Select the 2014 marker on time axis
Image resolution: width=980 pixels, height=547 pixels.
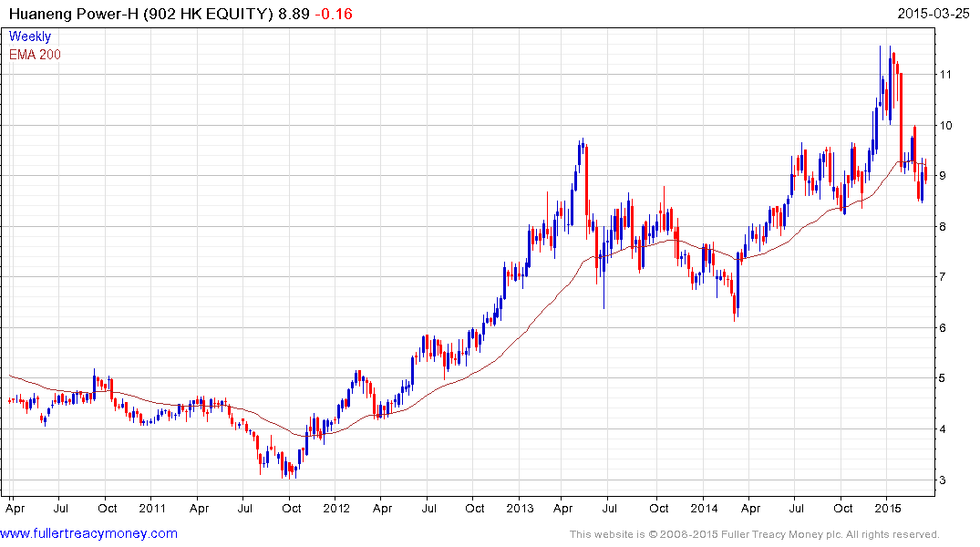704,508
